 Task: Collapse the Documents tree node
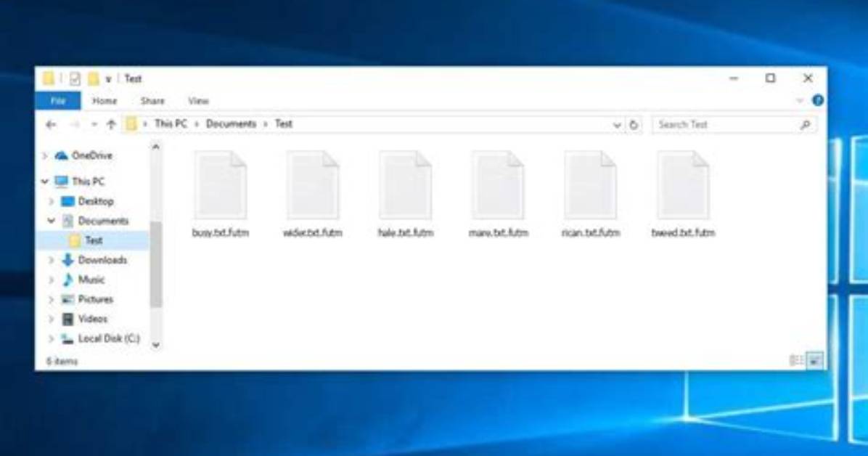[52, 221]
